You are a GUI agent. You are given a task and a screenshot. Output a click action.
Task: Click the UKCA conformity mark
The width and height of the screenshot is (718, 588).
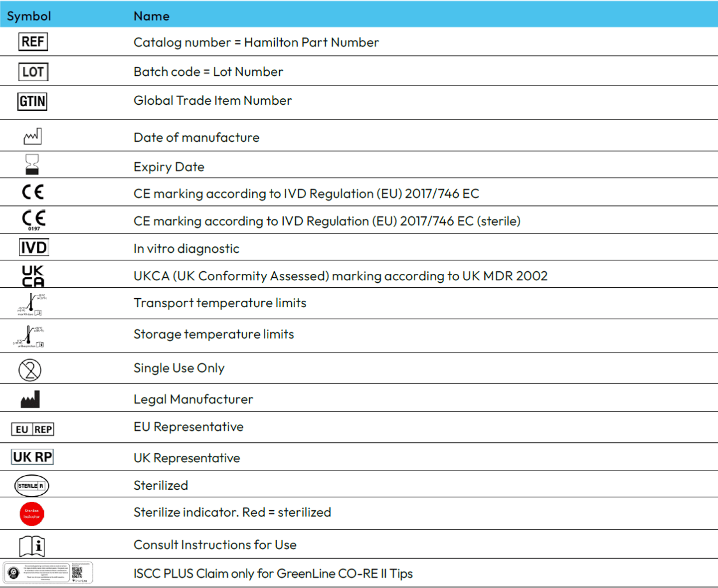[x=33, y=276]
